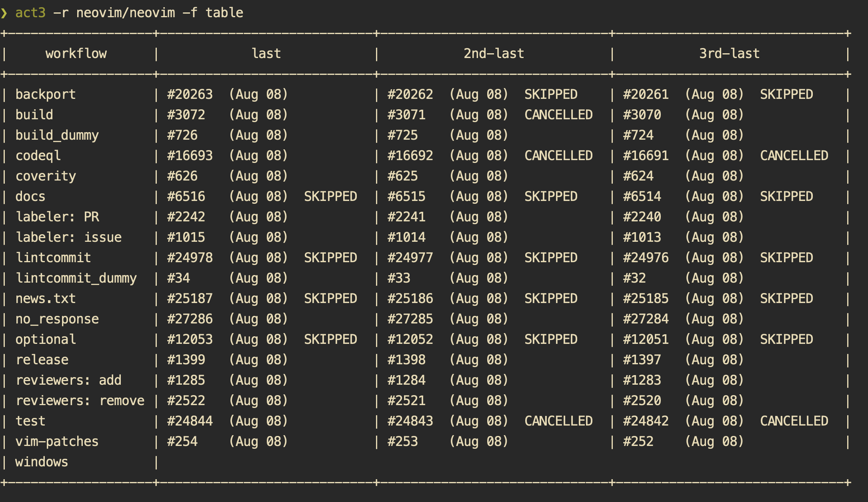The image size is (868, 502).
Task: Click the reviewers: remove workflow entry
Action: [x=80, y=400]
